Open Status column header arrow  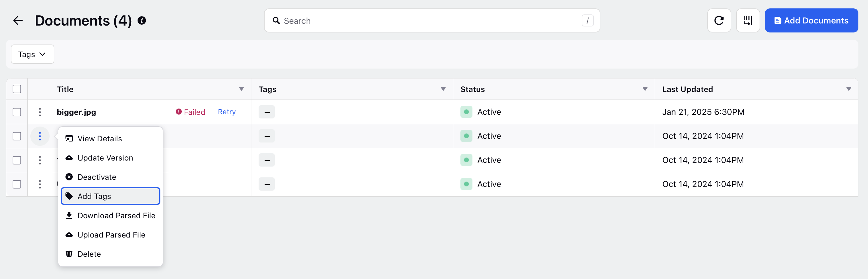pos(645,89)
